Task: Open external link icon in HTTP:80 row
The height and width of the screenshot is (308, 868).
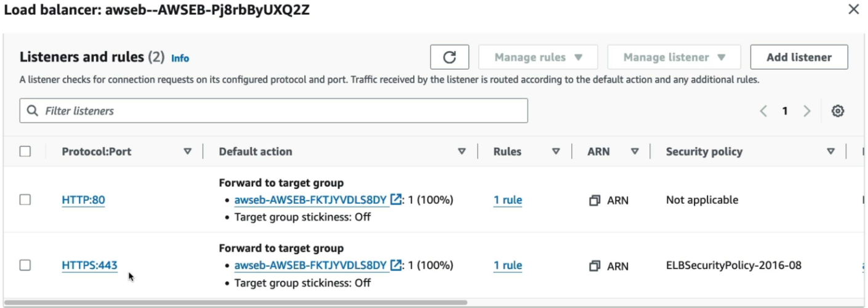Action: point(396,200)
